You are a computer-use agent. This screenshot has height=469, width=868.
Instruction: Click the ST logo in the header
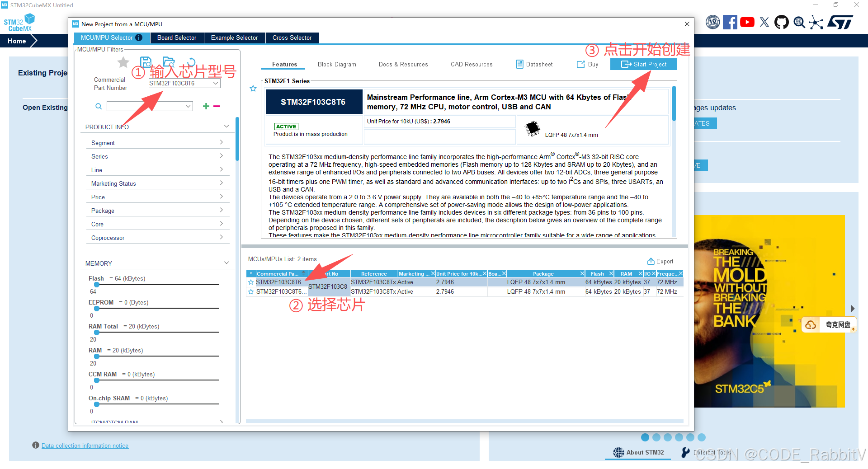pyautogui.click(x=840, y=22)
